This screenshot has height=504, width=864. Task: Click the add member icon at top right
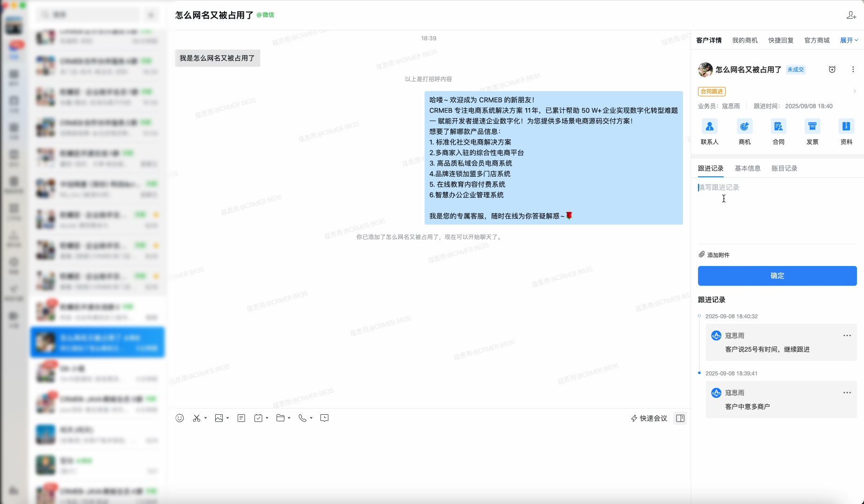coord(851,15)
